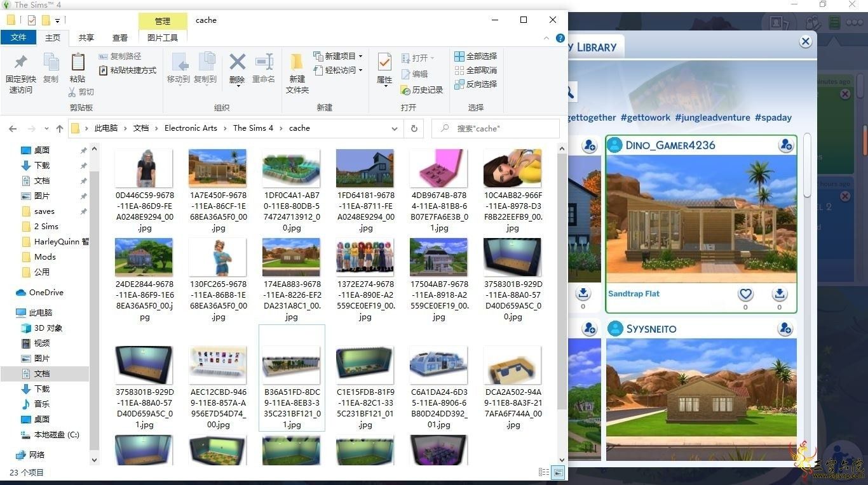The image size is (868, 485).
Task: Click the Rename (重命名) icon
Action: [264, 62]
